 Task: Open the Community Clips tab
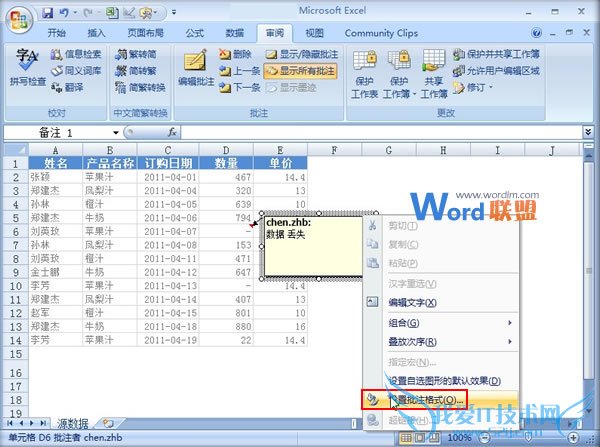click(x=381, y=33)
